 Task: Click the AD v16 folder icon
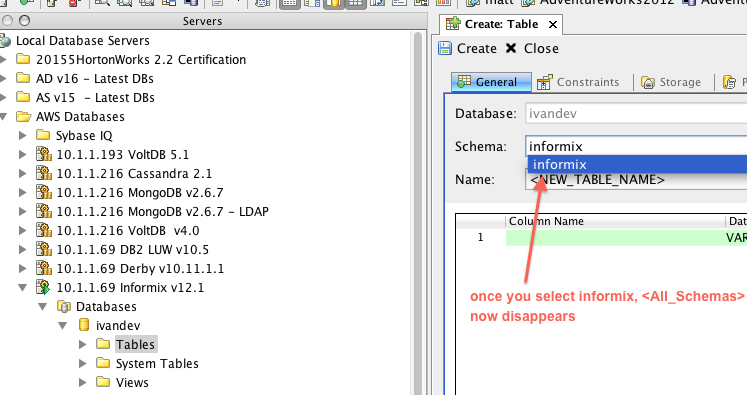23,78
